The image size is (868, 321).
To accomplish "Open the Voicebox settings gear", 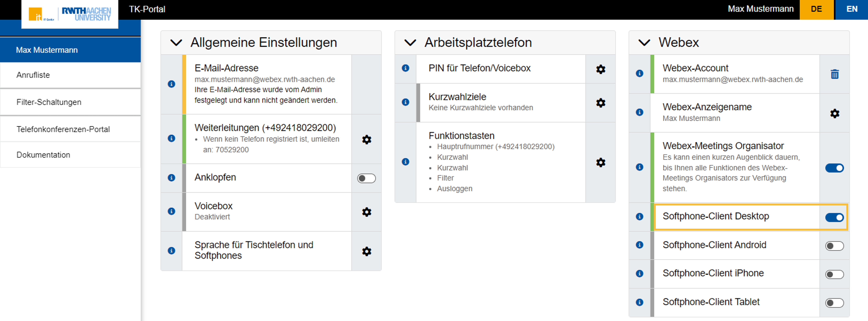I will pyautogui.click(x=366, y=212).
